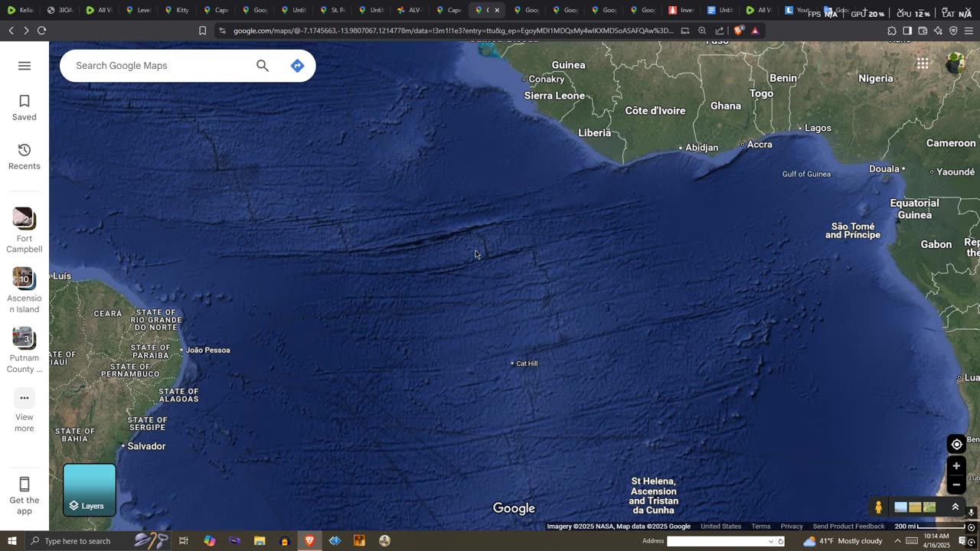Click View more in the sidebar
Image resolution: width=980 pixels, height=551 pixels.
coord(24,411)
